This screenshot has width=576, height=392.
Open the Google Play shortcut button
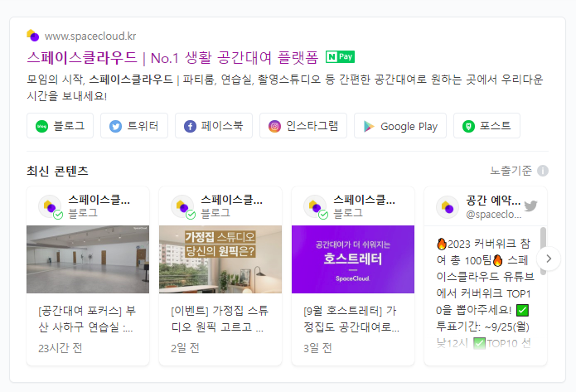pos(400,126)
